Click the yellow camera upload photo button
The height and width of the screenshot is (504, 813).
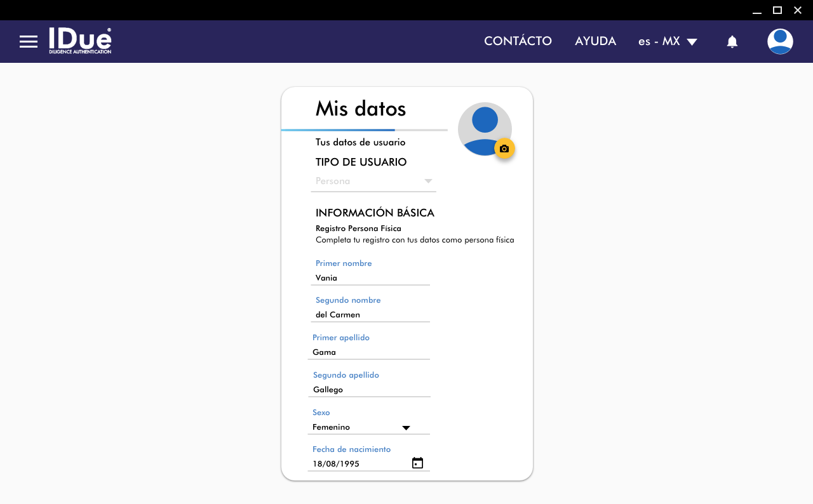pyautogui.click(x=504, y=149)
